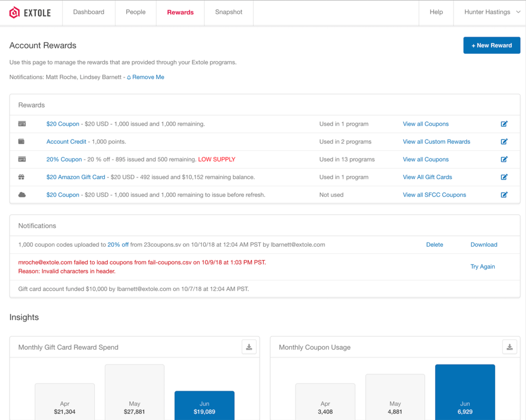This screenshot has height=420, width=526.
Task: Download the Monthly Gift Card Reward Spend chart
Action: [x=249, y=347]
